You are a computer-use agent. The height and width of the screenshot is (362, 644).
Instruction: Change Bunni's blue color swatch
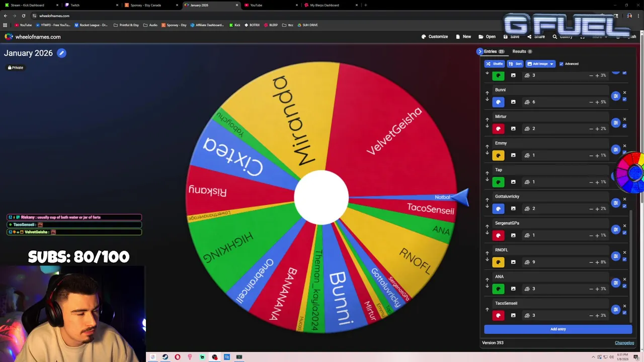click(x=498, y=102)
